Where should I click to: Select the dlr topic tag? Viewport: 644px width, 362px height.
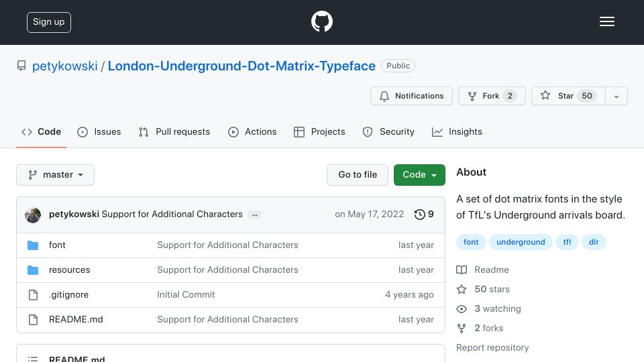[594, 242]
